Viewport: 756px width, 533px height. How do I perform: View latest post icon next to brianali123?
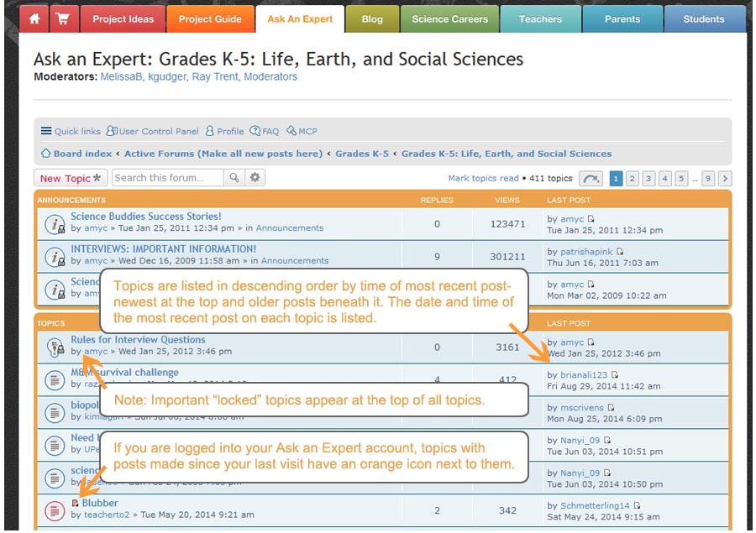(x=615, y=375)
